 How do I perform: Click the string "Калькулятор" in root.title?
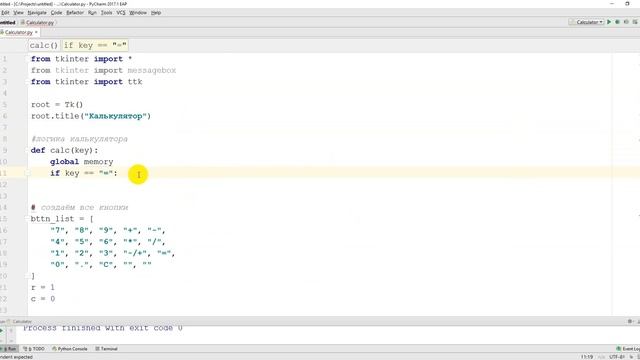116,116
